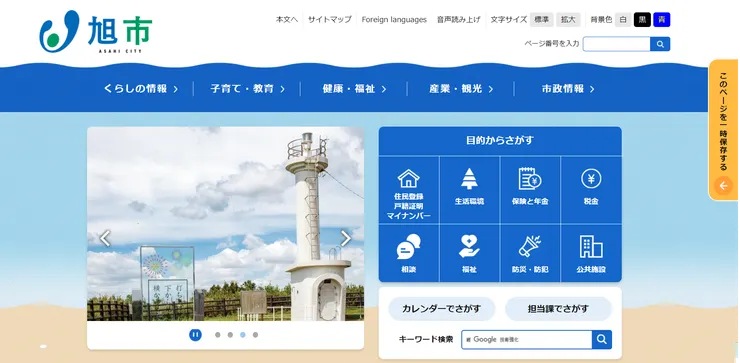Open the 税金 yen coin icon tile

[x=591, y=190]
